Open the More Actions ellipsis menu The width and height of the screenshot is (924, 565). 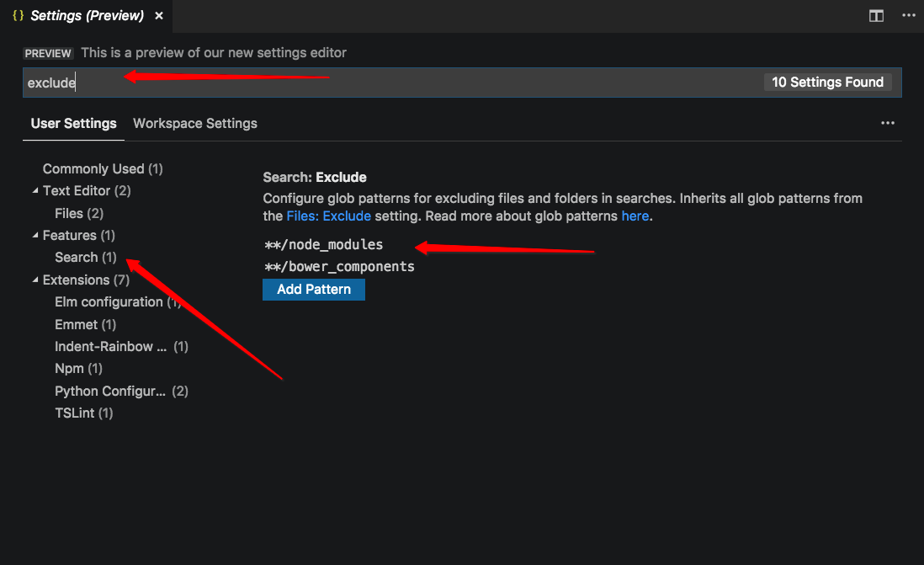[x=909, y=15]
